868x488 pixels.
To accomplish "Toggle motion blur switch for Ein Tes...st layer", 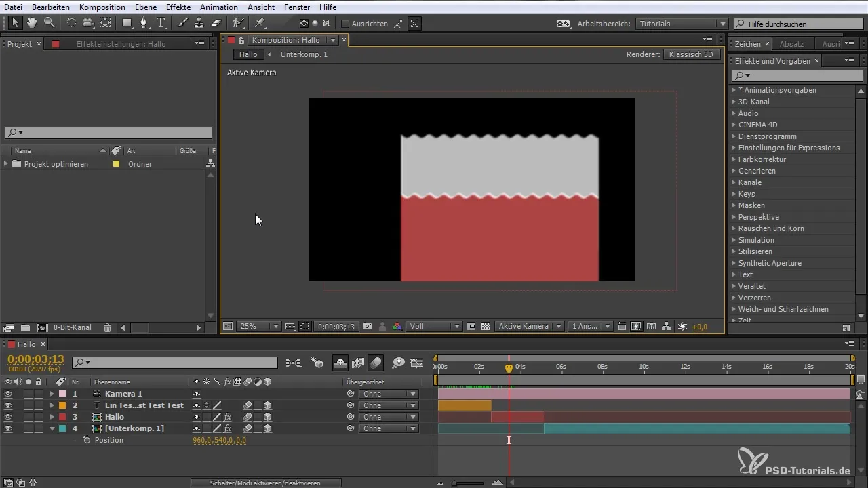I will click(248, 405).
